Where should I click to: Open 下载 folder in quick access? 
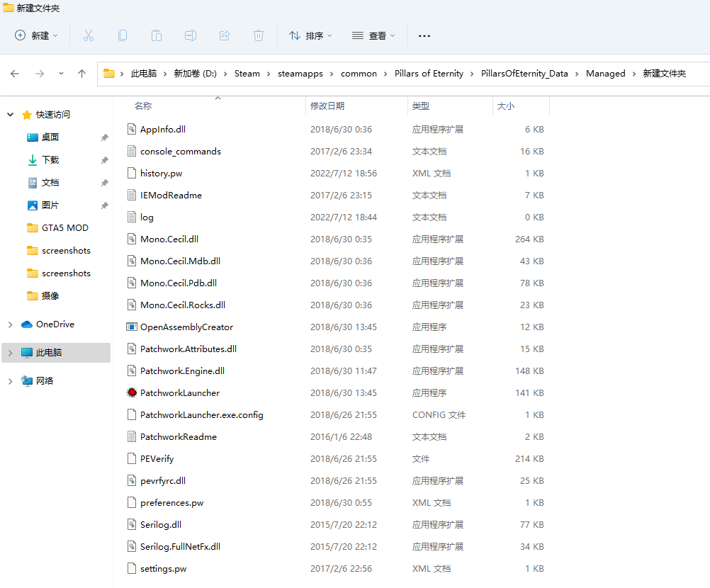tap(50, 160)
